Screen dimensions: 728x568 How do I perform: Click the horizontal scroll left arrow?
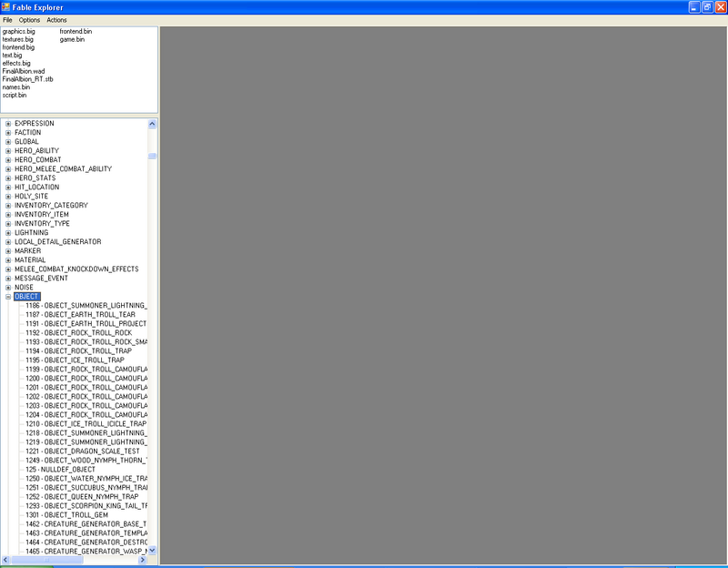tap(5, 560)
